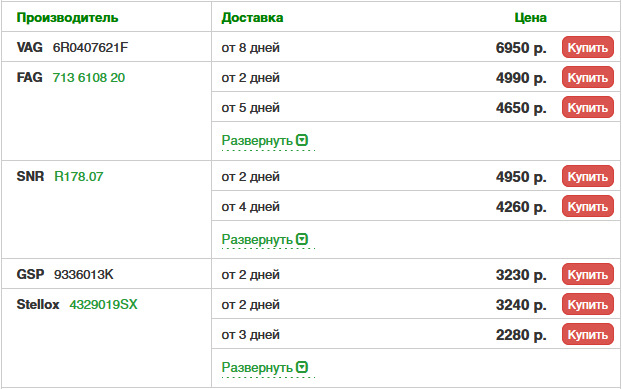This screenshot has height=389, width=622.
Task: Open the SNR R178.07 part link
Action: point(79,176)
